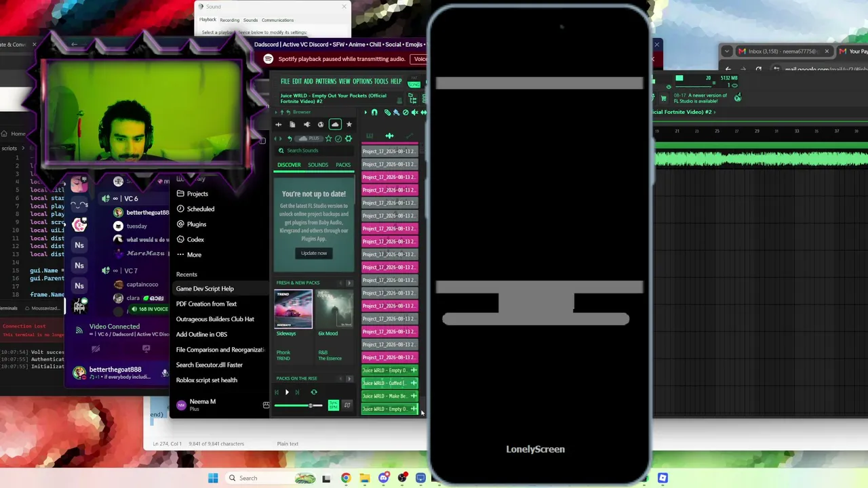This screenshot has height=488, width=868.
Task: Switch to the PACKS tab
Action: pyautogui.click(x=343, y=165)
